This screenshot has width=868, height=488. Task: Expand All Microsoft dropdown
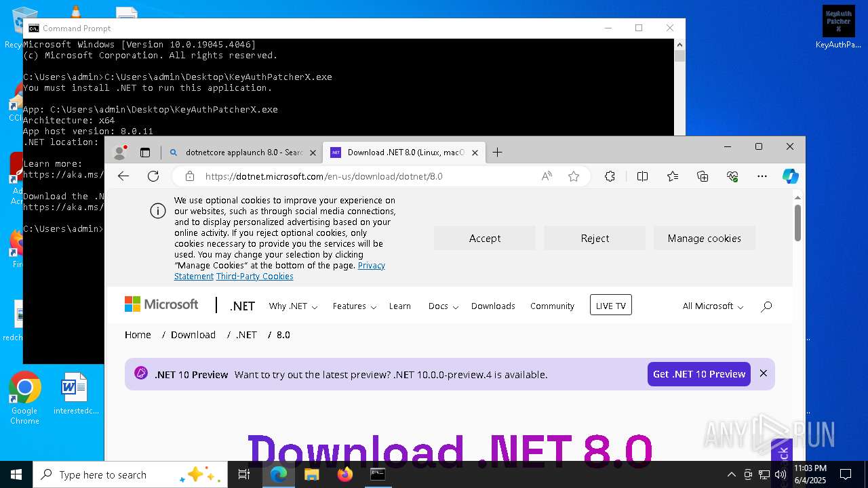[x=713, y=306]
